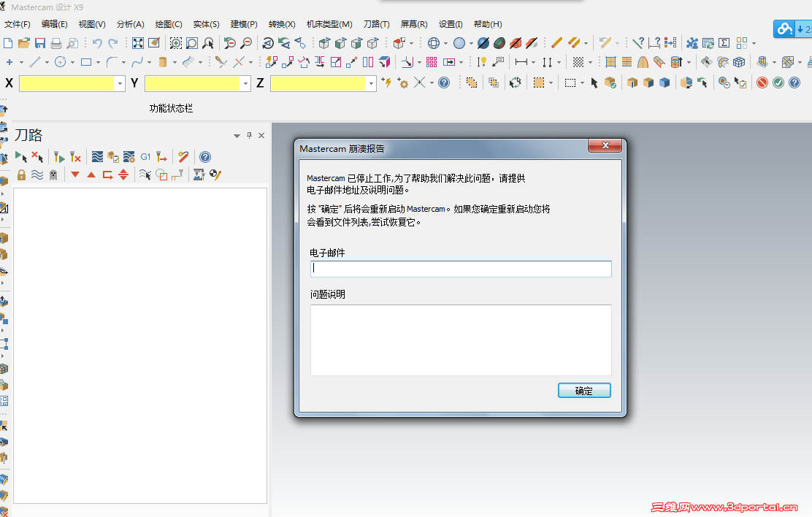The width and height of the screenshot is (812, 517).
Task: Click the blue solid cube icon
Action: [x=664, y=83]
